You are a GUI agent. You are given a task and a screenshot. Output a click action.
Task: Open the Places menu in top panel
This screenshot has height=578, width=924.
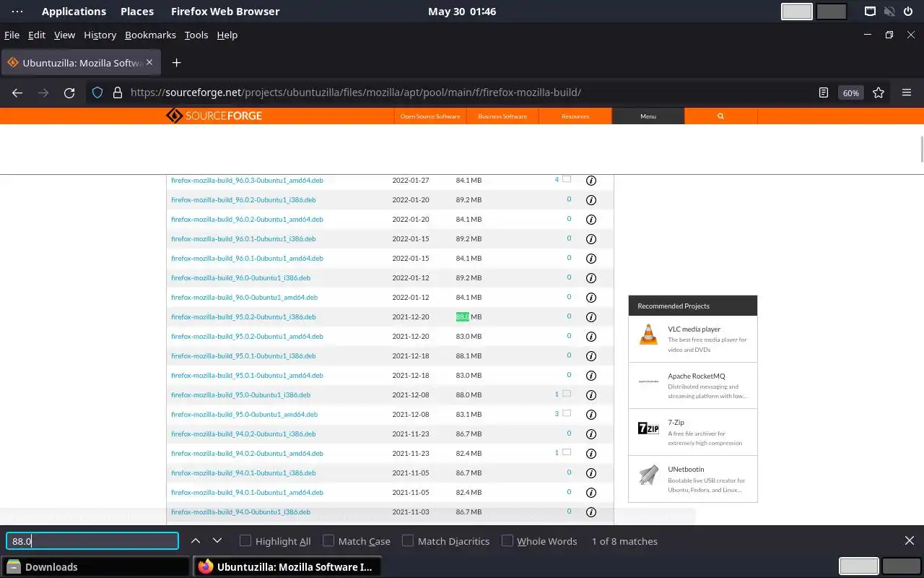tap(137, 12)
